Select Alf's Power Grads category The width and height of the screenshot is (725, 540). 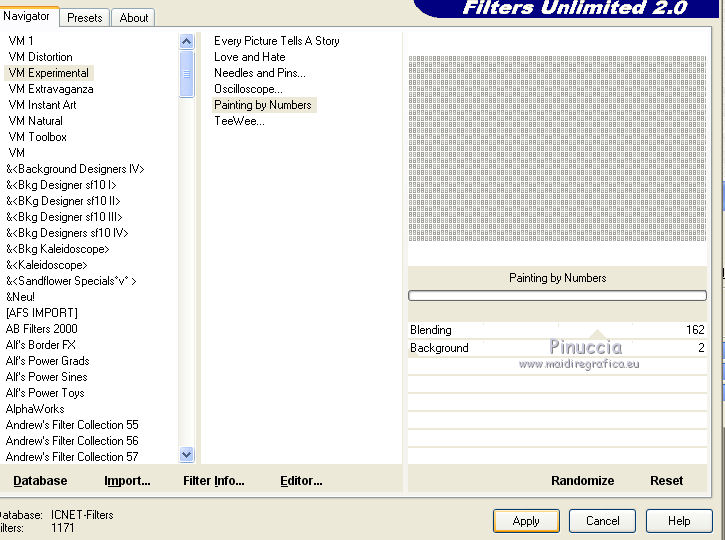tap(48, 361)
